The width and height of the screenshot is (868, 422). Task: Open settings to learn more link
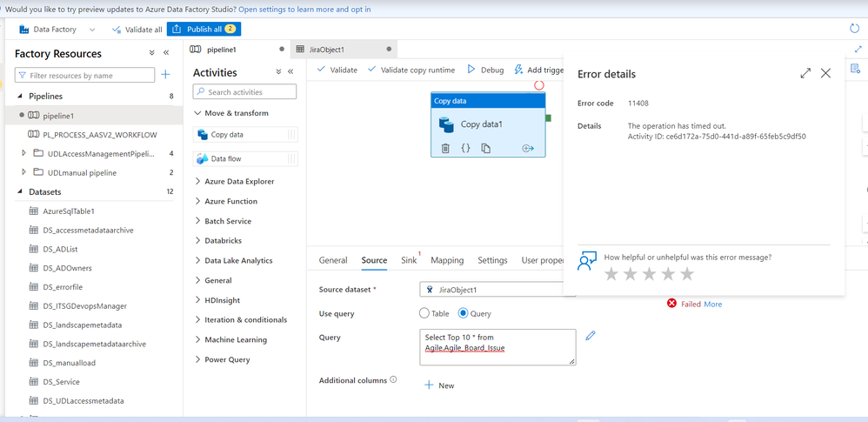304,9
